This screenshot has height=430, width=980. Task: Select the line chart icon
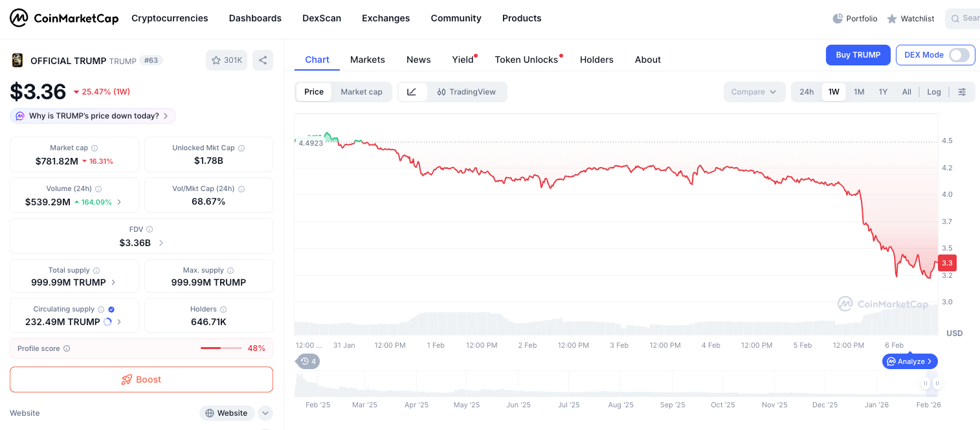[x=412, y=92]
